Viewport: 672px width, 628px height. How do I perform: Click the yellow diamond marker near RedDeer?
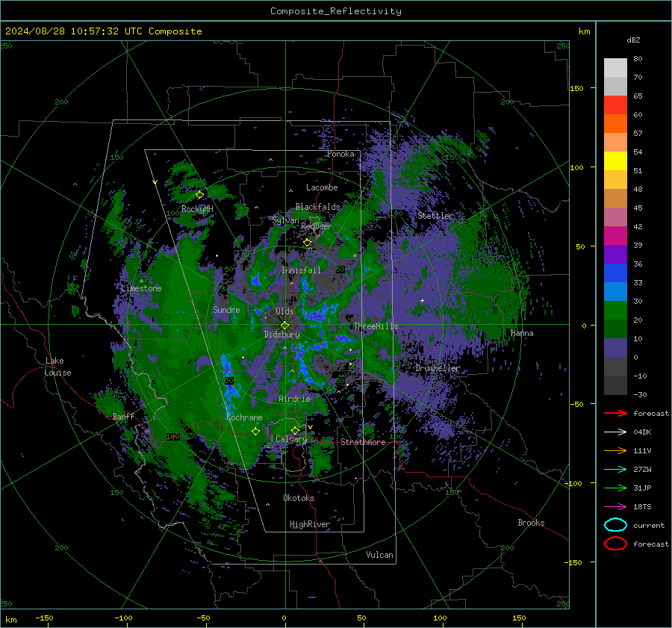click(308, 243)
